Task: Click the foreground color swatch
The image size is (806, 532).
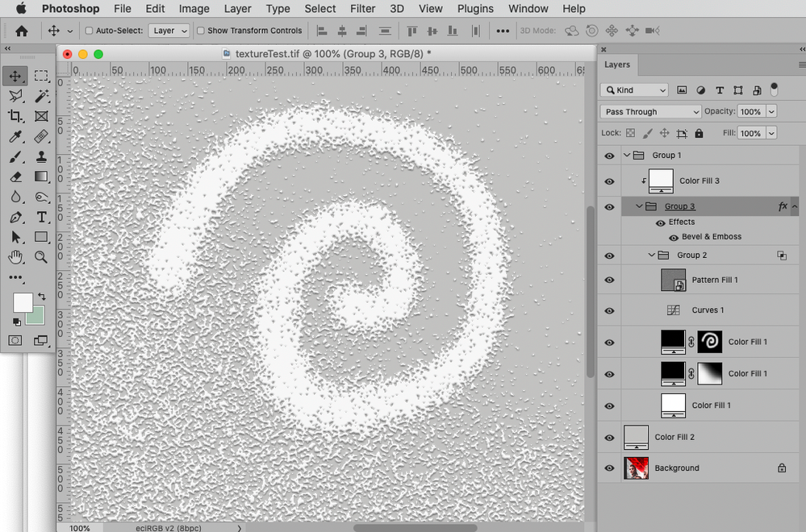Action: coord(22,302)
